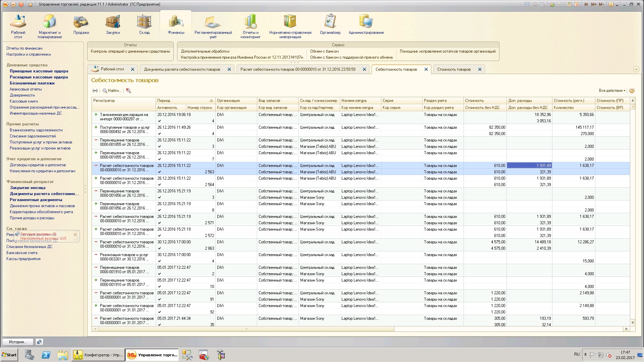Viewport: 644px width, 362px height.
Task: Add to favorites with the star-arrow icon
Action: point(552,4)
